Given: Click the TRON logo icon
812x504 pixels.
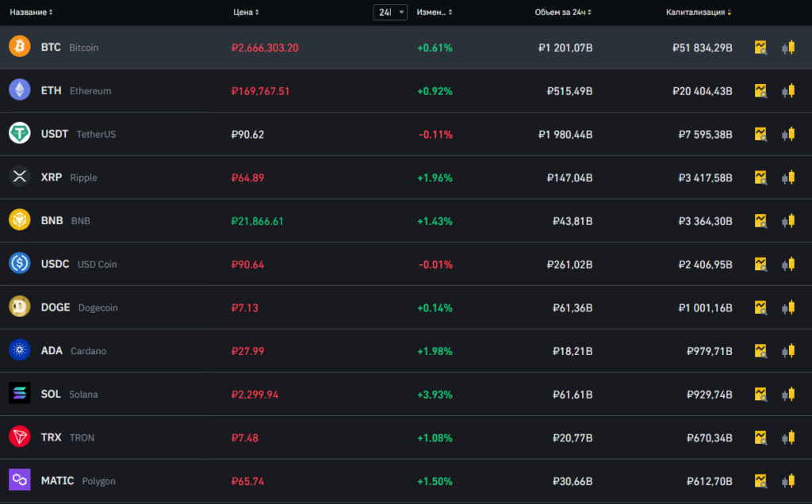Looking at the screenshot, I should 20,437.
